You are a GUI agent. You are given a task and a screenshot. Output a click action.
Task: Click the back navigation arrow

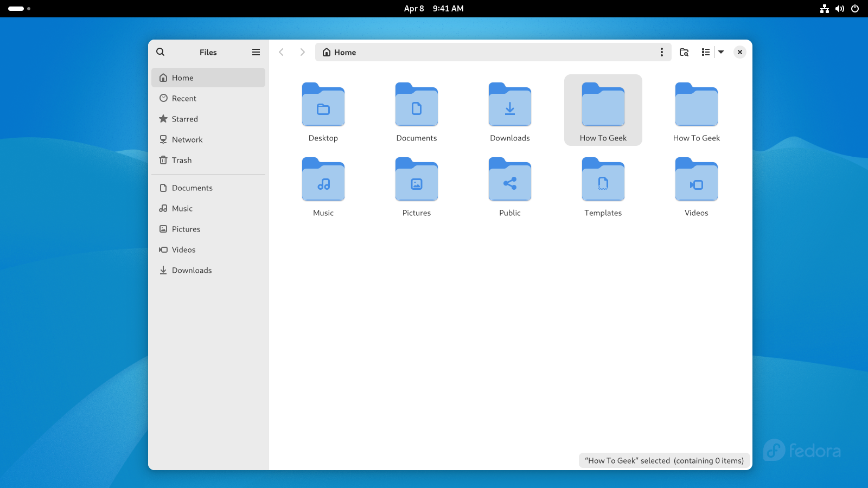pyautogui.click(x=282, y=52)
